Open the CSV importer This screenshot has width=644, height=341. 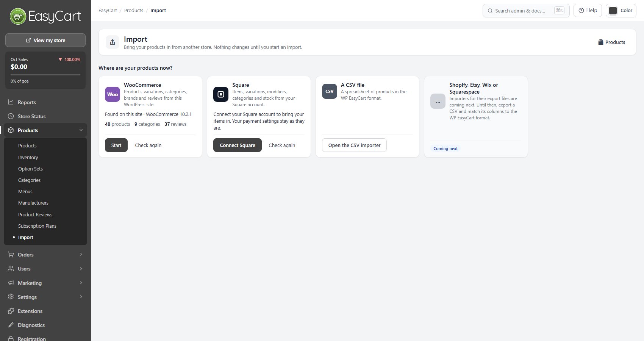click(x=354, y=145)
